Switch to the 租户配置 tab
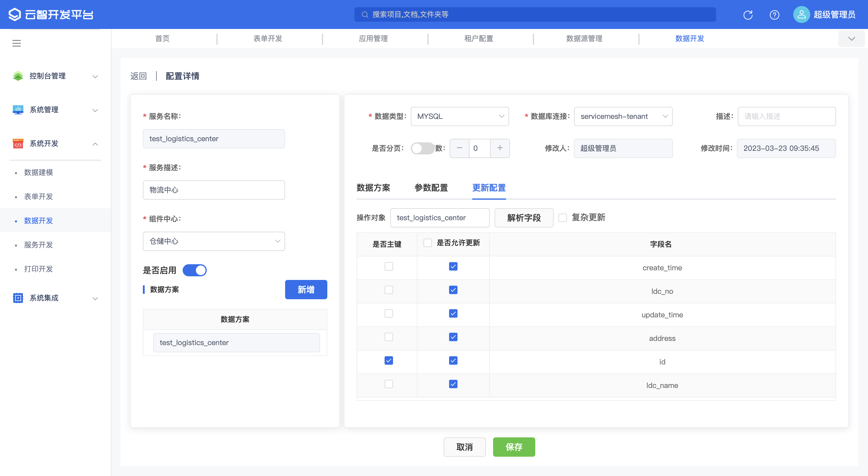Image resolution: width=868 pixels, height=476 pixels. pyautogui.click(x=479, y=38)
